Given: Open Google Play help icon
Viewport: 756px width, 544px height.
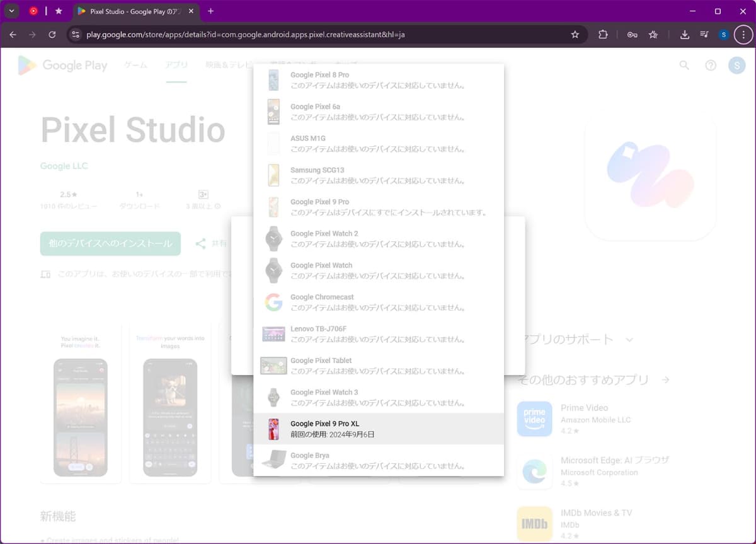Looking at the screenshot, I should [x=711, y=65].
